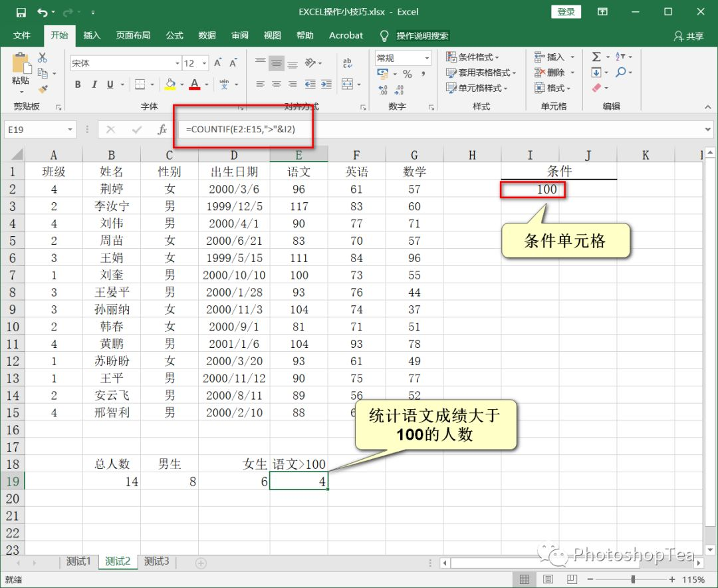Apply percent style format
The height and width of the screenshot is (588, 718).
pyautogui.click(x=408, y=74)
